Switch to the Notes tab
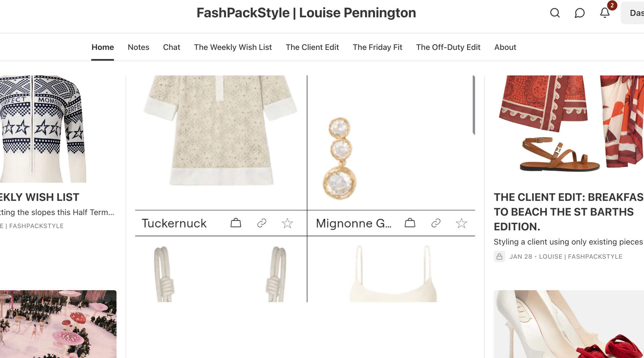 [138, 47]
